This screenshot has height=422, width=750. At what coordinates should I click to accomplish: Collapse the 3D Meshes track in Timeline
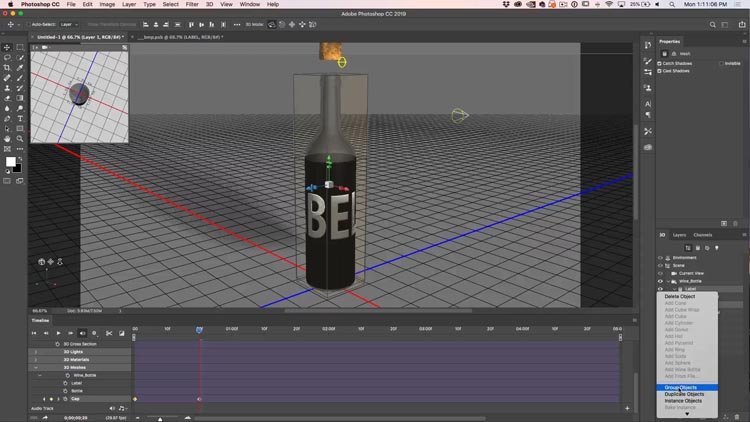35,367
